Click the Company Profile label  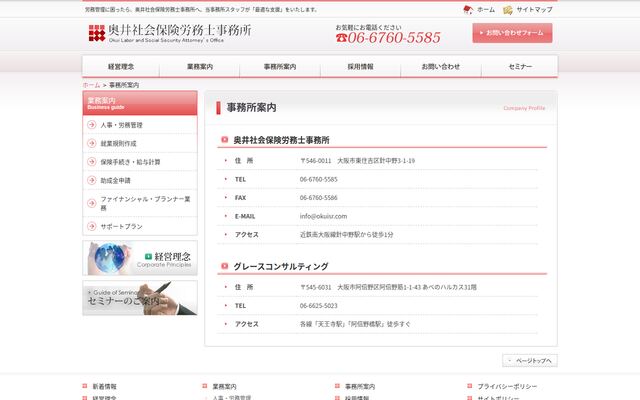point(524,108)
